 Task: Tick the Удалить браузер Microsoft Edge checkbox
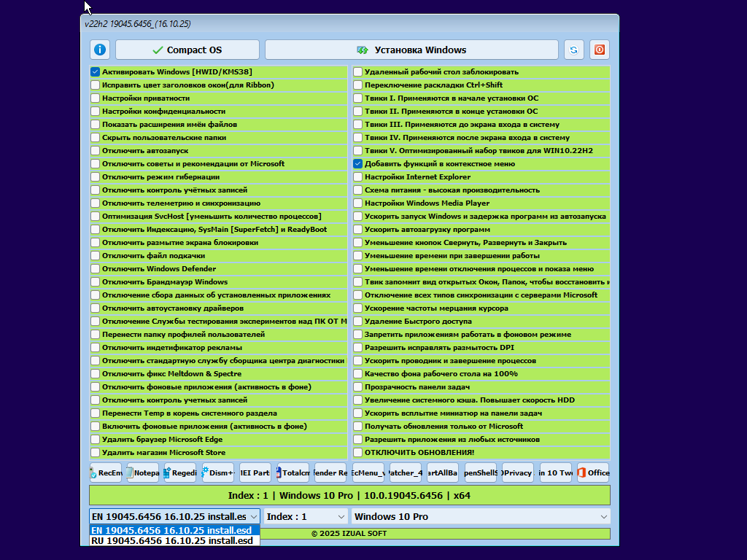pos(95,440)
